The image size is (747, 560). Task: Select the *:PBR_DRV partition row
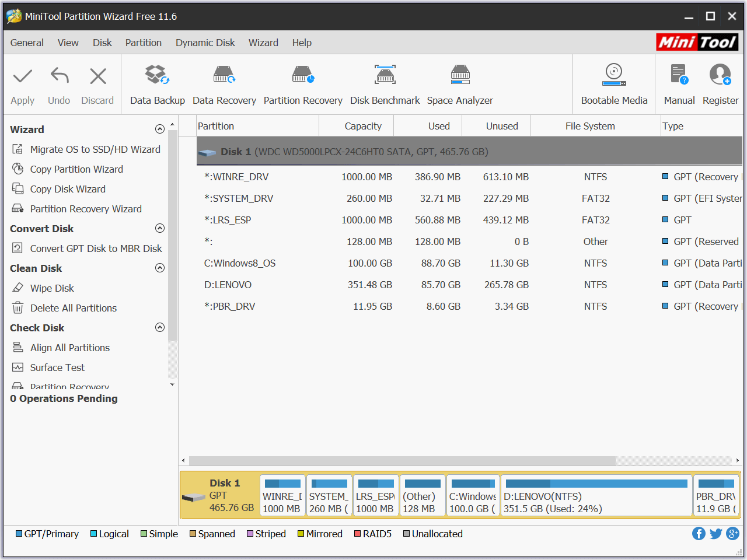coord(469,306)
